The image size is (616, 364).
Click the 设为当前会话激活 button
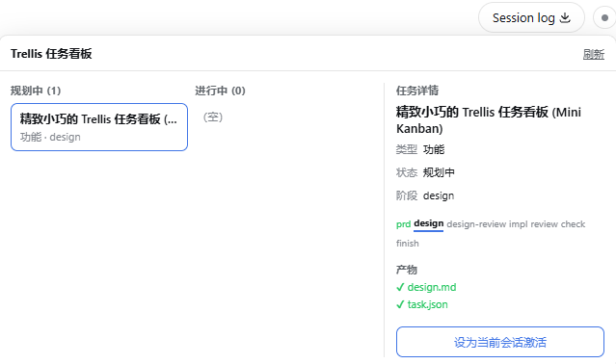[x=499, y=342]
